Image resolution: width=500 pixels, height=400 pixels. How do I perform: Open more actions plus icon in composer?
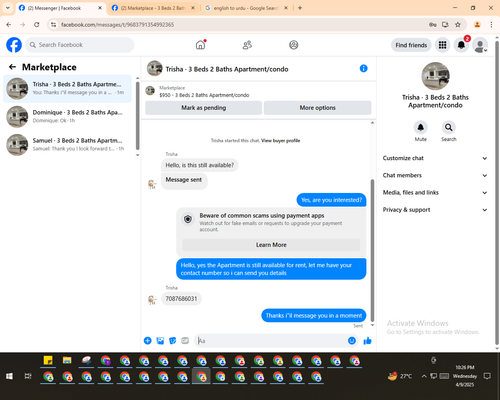(147, 340)
